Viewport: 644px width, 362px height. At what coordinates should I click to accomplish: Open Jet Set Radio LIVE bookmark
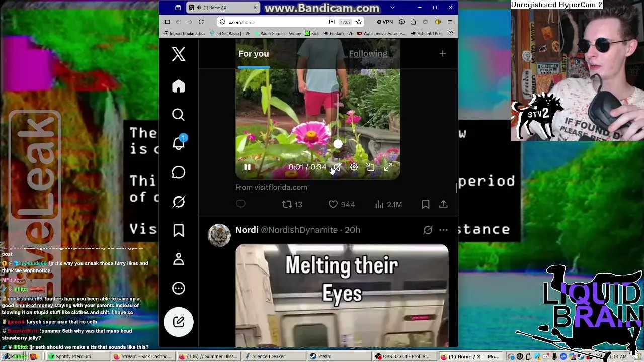tap(230, 34)
